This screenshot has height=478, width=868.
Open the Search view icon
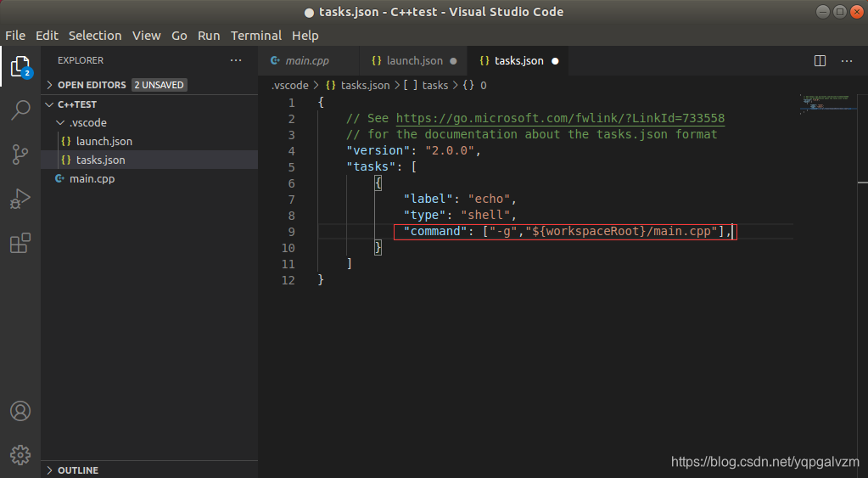pos(20,110)
